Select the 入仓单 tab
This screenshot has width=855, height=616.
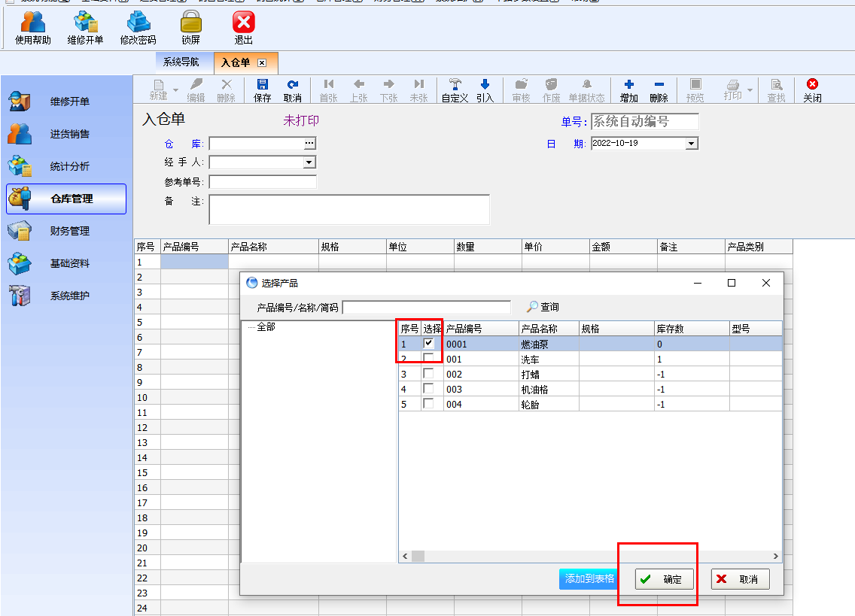[x=236, y=62]
